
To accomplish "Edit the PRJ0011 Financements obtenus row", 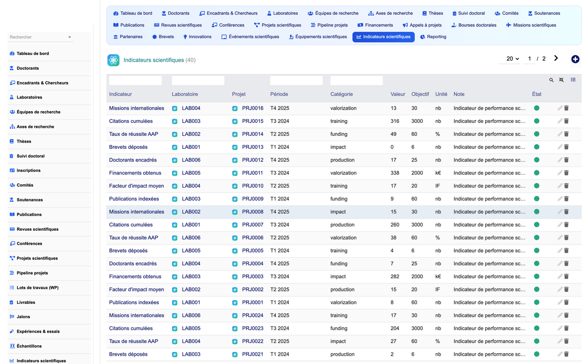I will [560, 173].
